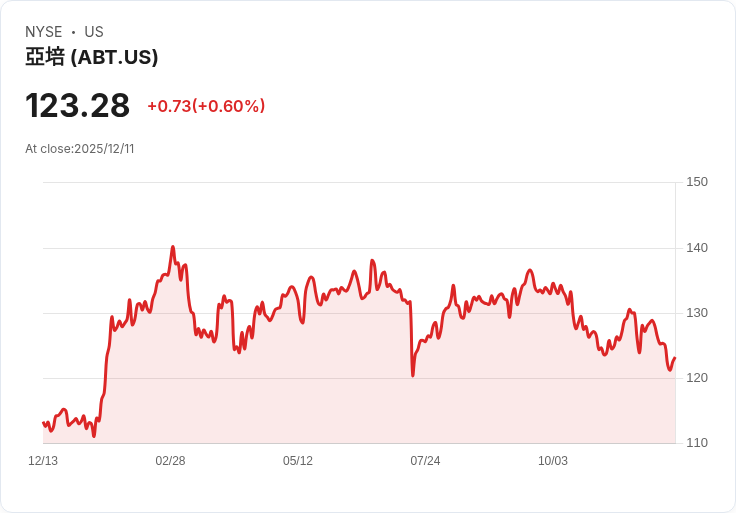Image resolution: width=736 pixels, height=513 pixels.
Task: Click the US market label
Action: [94, 32]
